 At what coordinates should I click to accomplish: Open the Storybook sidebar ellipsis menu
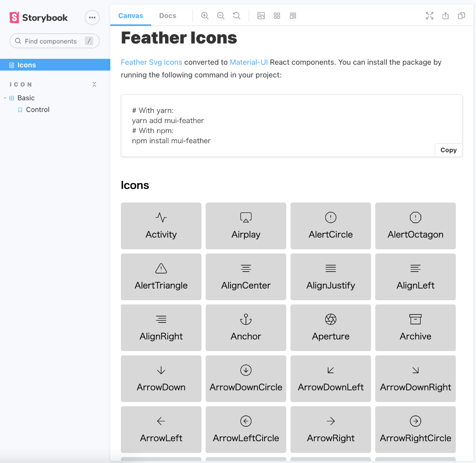coord(92,17)
